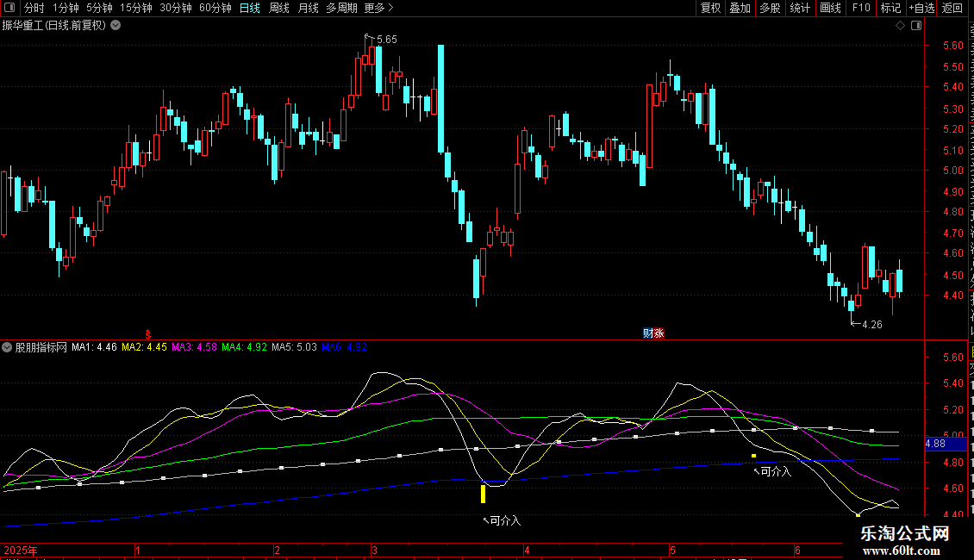
Task: Expand the 更多 more periods menu
Action: coord(379,8)
